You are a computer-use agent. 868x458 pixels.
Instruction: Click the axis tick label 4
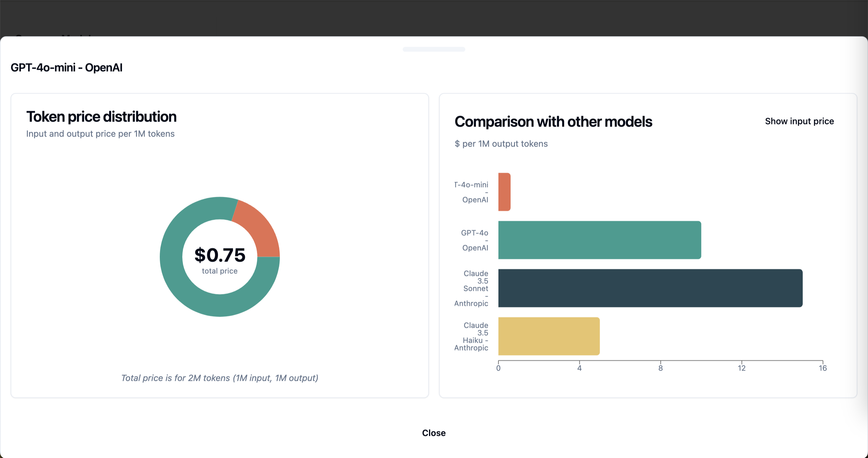tap(579, 368)
